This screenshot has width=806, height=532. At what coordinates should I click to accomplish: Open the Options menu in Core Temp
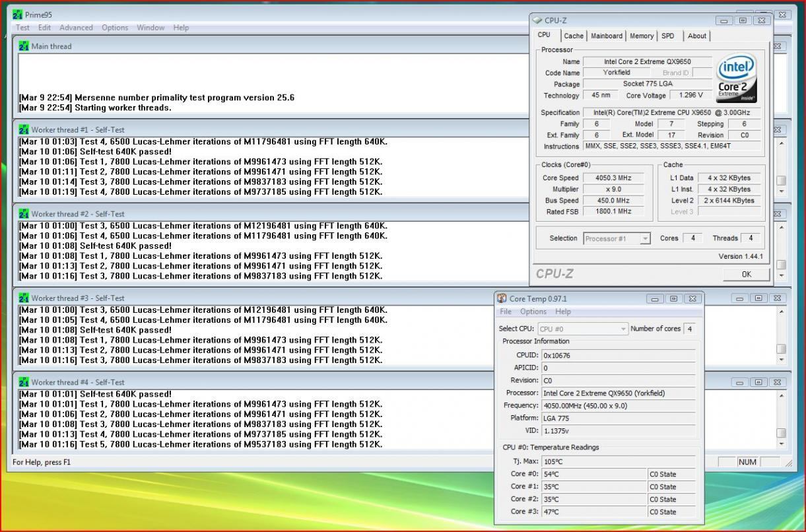(x=533, y=312)
